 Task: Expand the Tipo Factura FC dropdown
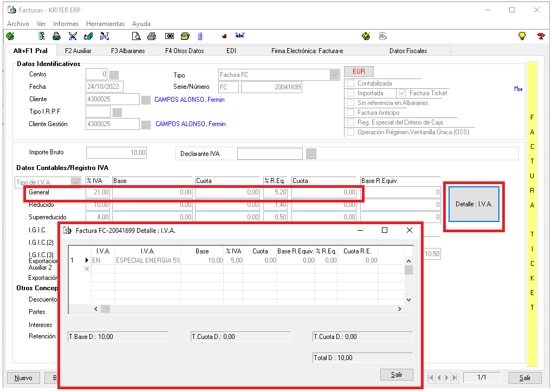pos(334,75)
